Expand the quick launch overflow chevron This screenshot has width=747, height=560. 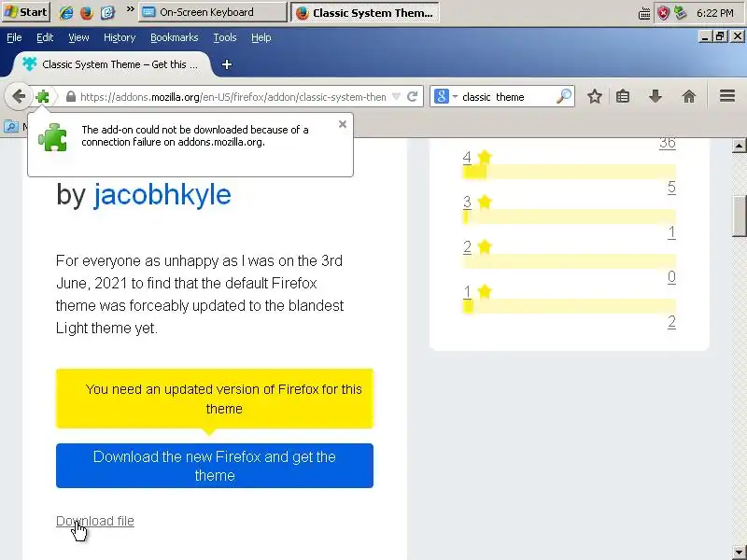click(130, 9)
